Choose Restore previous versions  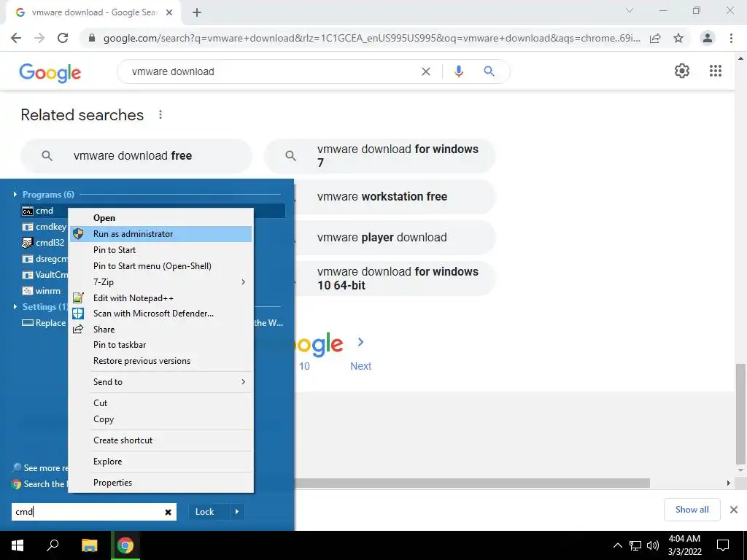[161, 361]
